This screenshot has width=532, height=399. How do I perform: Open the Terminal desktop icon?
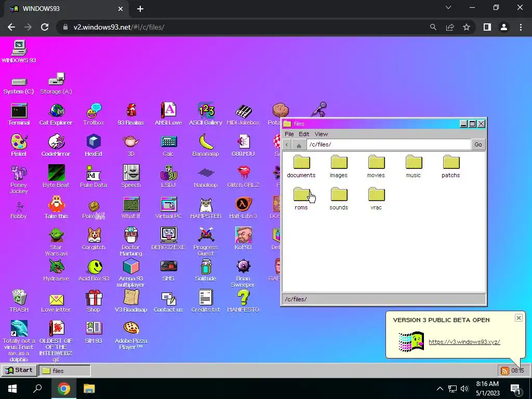point(19,114)
